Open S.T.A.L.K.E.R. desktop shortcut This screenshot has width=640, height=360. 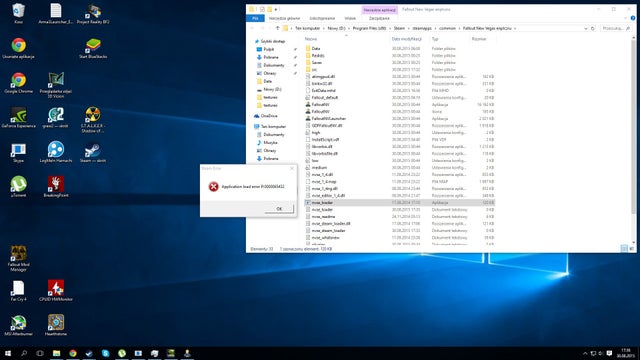(93, 119)
